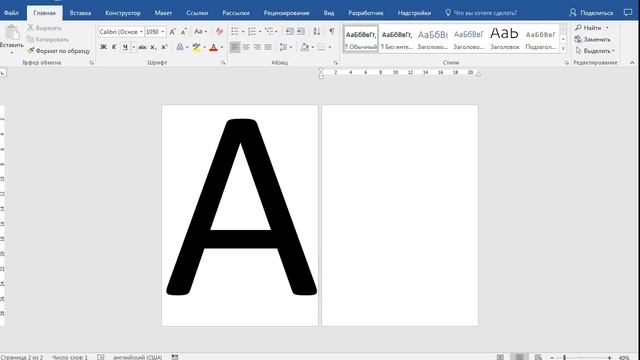Open the comments icon top right
Viewport: 640px width, 360px height.
[x=628, y=13]
